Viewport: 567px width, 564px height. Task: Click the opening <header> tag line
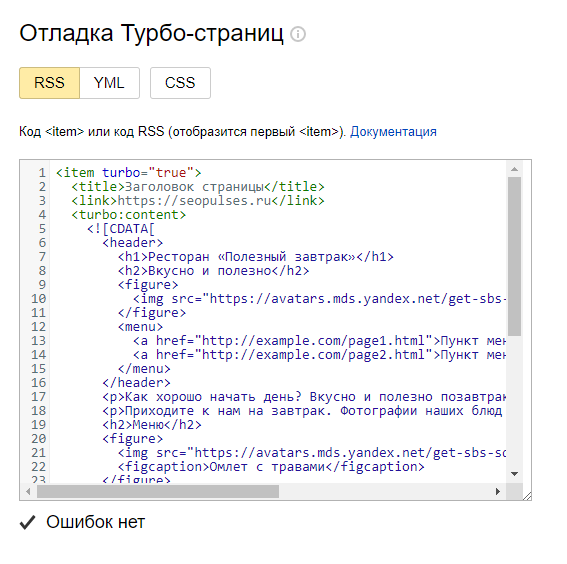133,243
